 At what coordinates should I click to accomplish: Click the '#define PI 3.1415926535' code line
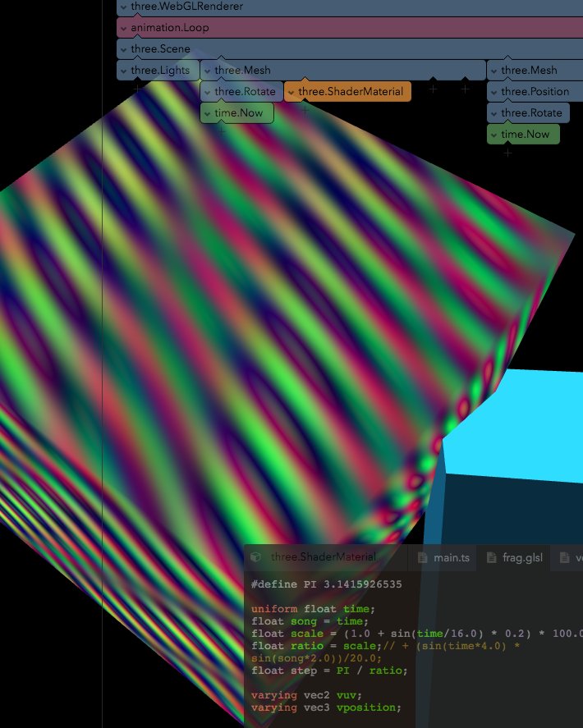click(326, 584)
